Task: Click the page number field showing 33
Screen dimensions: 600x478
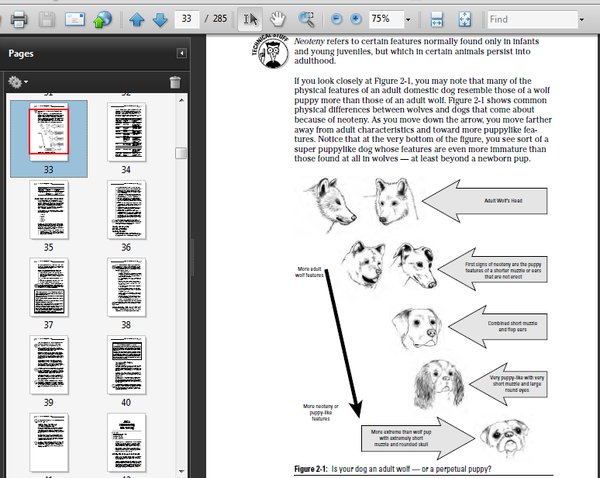Action: coord(187,19)
